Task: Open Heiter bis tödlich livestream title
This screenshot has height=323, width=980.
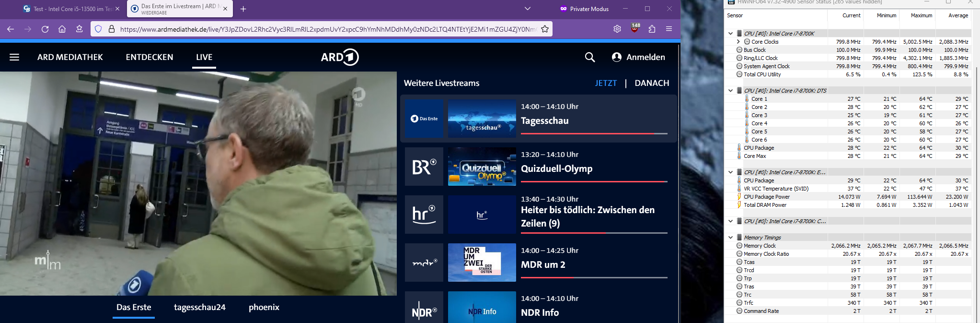Action: pyautogui.click(x=588, y=216)
